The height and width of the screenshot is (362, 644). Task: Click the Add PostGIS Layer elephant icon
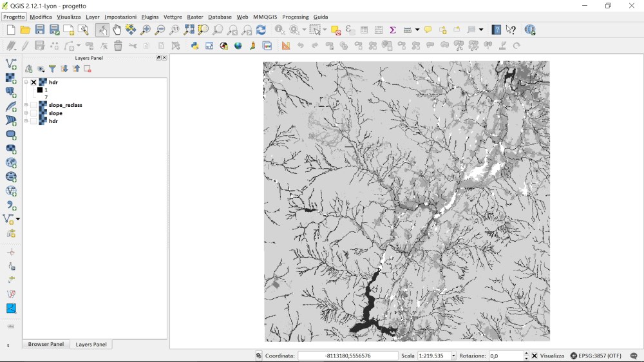11,92
